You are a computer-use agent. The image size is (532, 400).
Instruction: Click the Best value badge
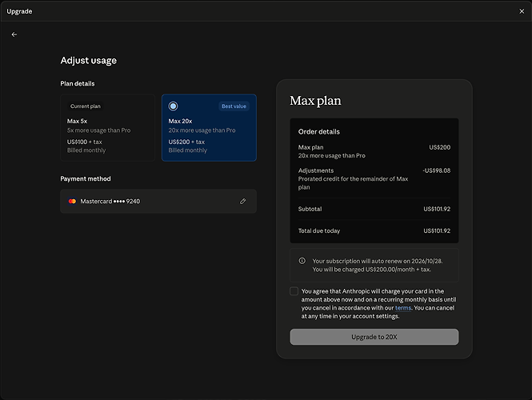[x=234, y=106]
